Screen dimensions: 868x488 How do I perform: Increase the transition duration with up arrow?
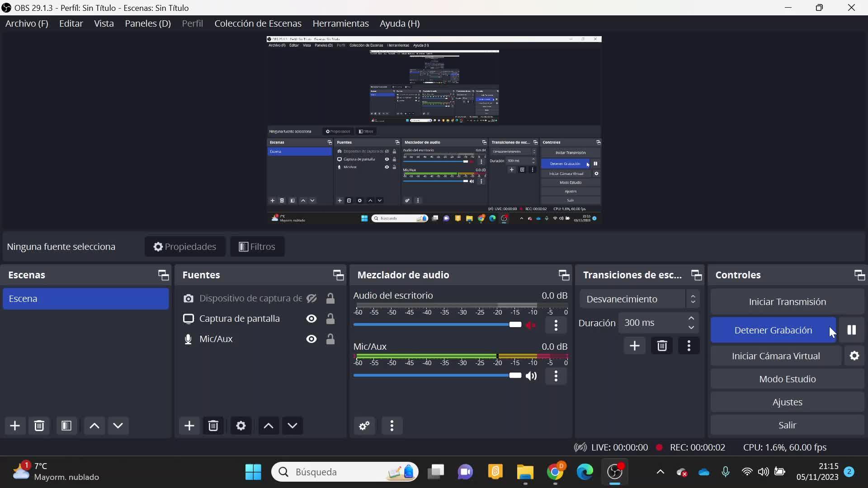[691, 319]
